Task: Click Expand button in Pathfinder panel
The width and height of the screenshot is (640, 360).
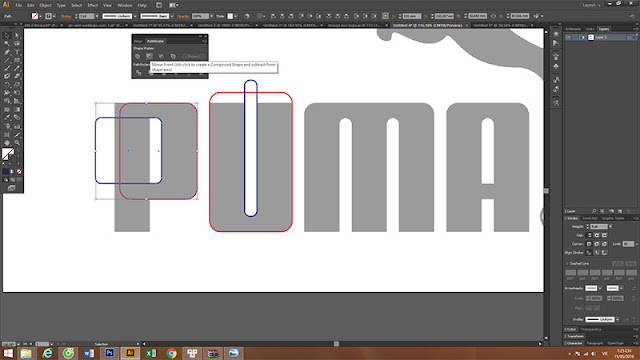Action: [193, 56]
